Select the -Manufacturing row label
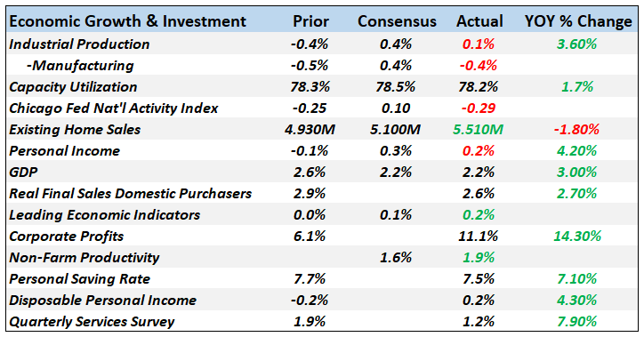Screen dimensions: 644x337 (80, 66)
